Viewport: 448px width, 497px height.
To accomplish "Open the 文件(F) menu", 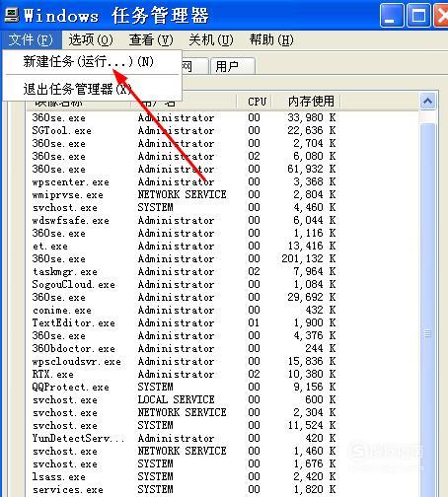I will [x=31, y=40].
